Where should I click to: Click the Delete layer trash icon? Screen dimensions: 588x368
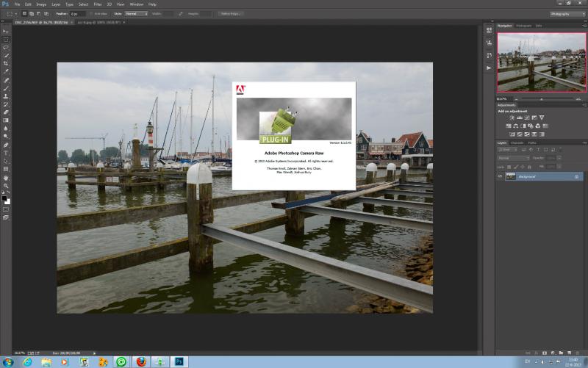coord(577,353)
